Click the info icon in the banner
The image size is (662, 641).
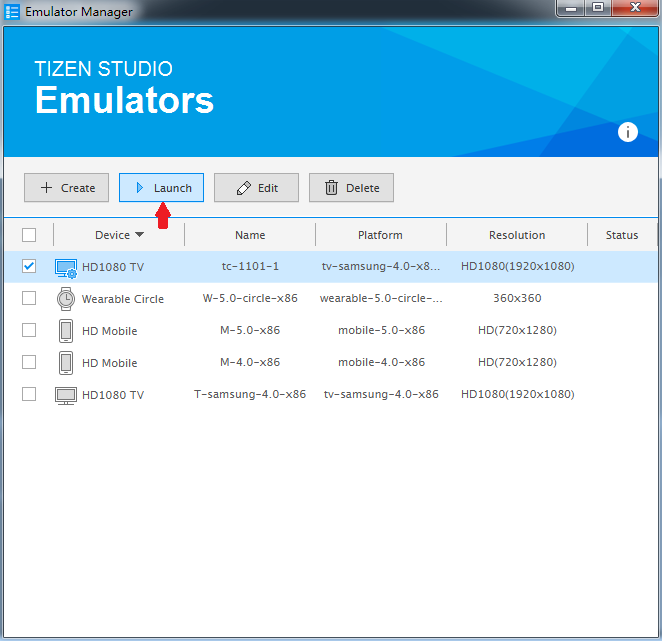[628, 132]
